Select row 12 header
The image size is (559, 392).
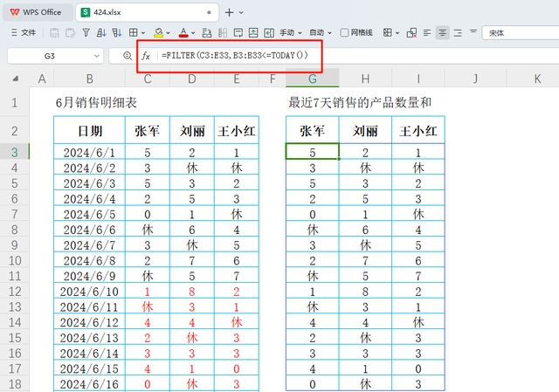click(x=15, y=292)
